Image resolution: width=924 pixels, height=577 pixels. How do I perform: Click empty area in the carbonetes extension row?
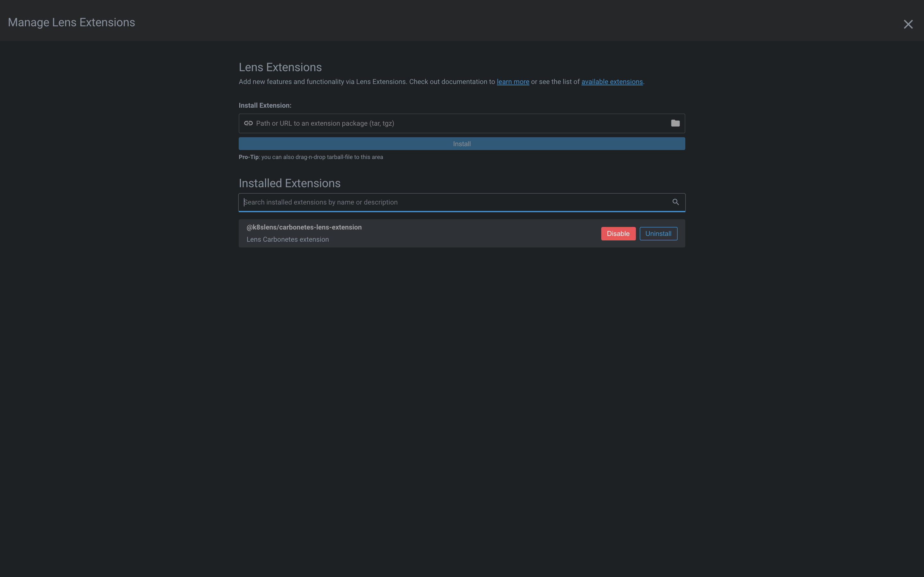point(477,234)
